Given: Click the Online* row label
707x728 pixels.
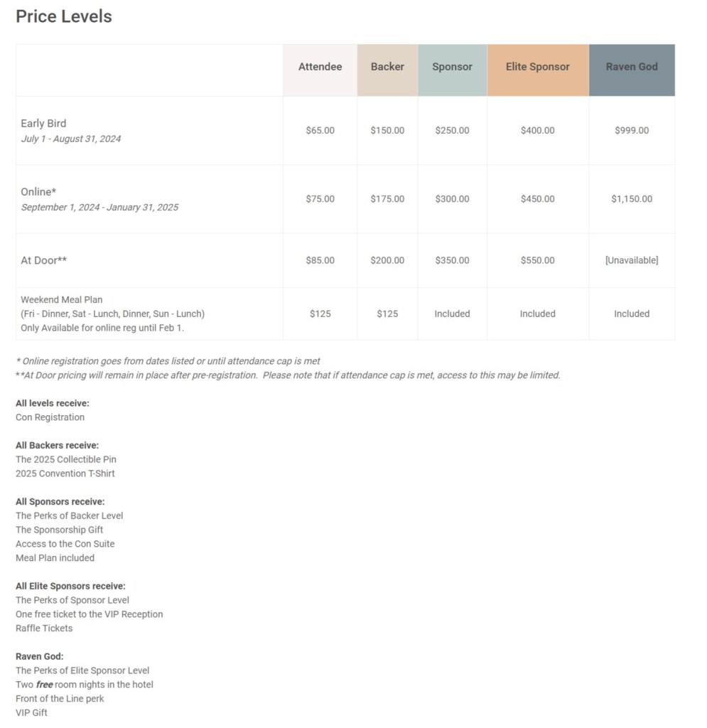Looking at the screenshot, I should 38,192.
